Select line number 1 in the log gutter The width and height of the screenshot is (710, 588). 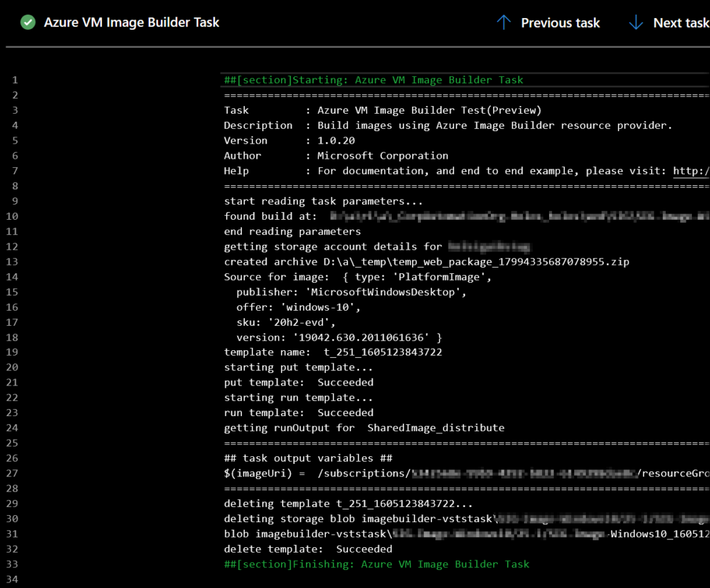15,80
